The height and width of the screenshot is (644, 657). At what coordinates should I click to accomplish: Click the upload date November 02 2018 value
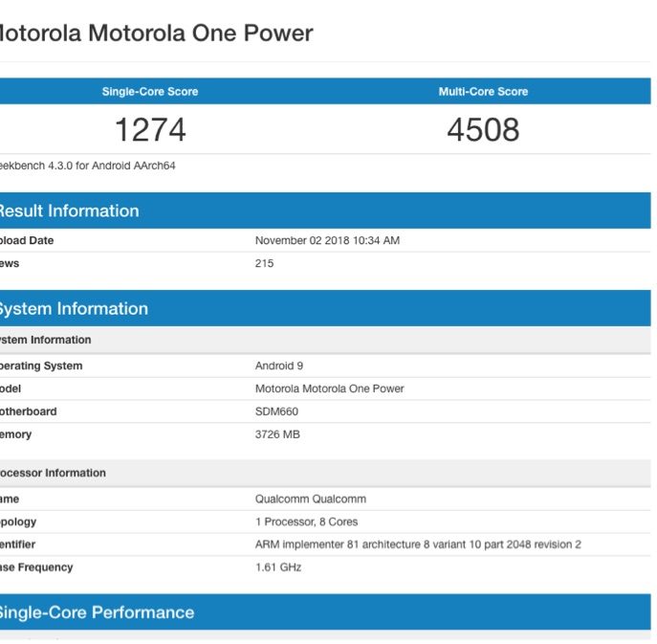click(327, 241)
